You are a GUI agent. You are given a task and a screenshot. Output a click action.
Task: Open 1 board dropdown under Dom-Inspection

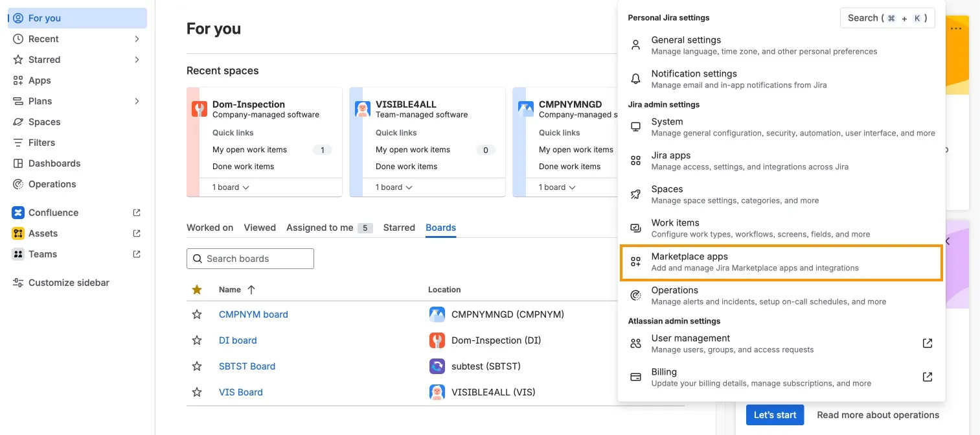pos(231,187)
